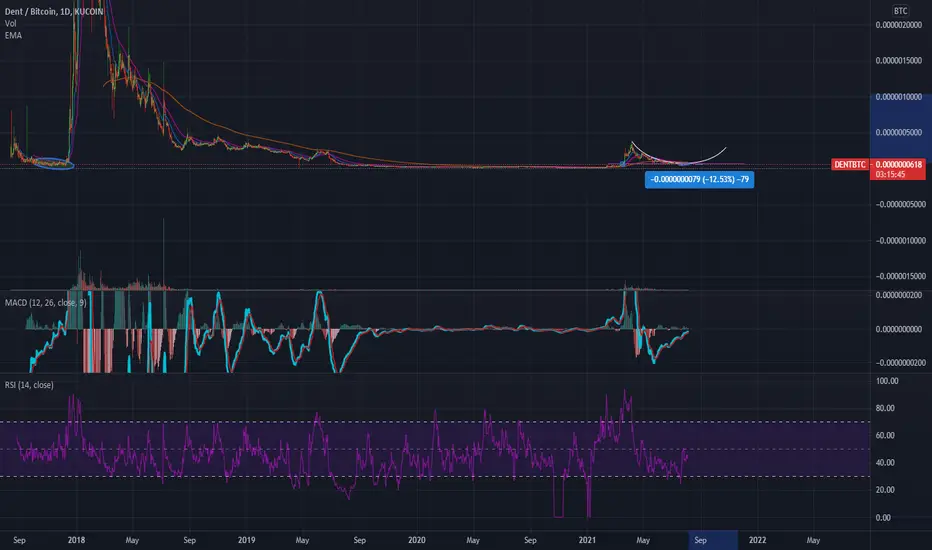Click the 80.00 RSI scale label
The width and height of the screenshot is (932, 550).
pyautogui.click(x=884, y=408)
